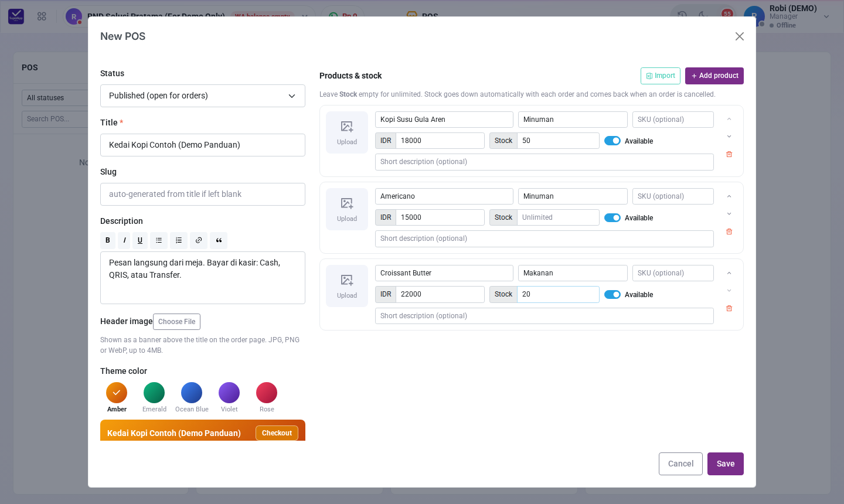Viewport: 844px width, 504px height.
Task: Upload image for Croissant Butter product
Action: [x=347, y=286]
